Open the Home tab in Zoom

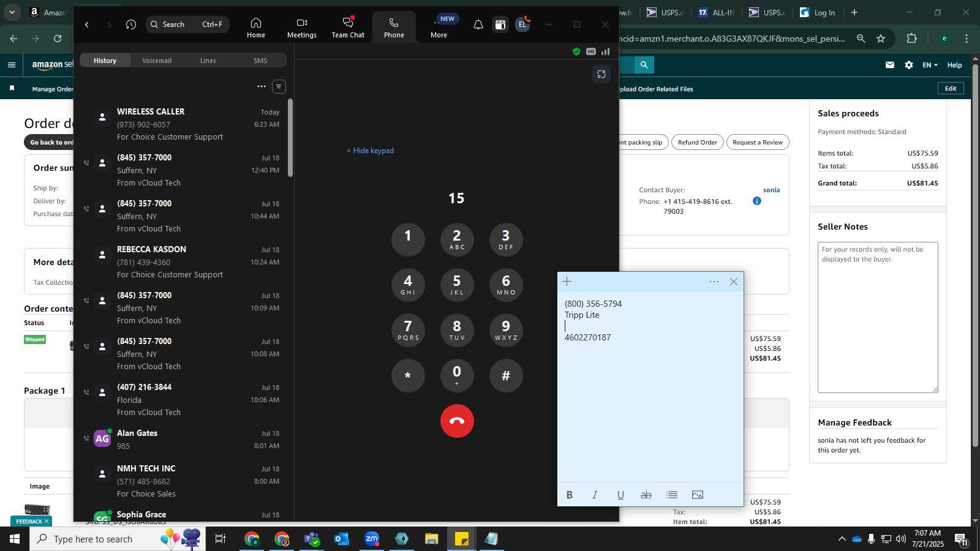[256, 28]
